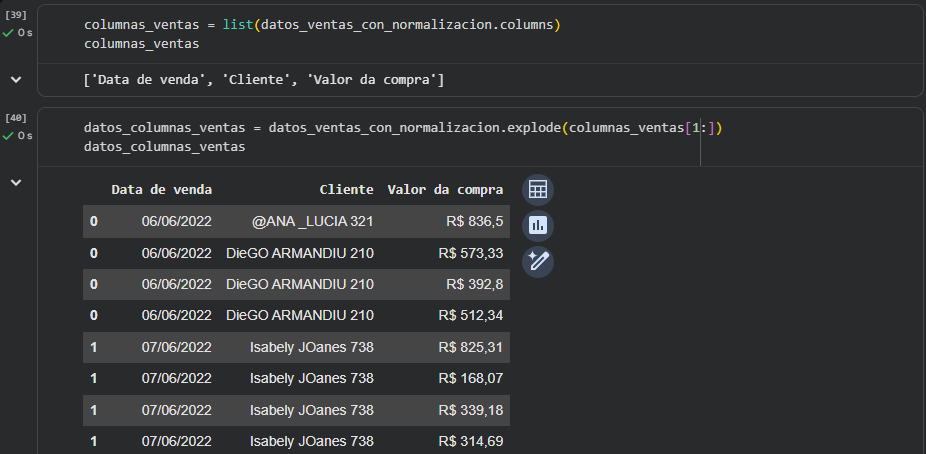Select the 'R$ 314,69' table cell

(470, 441)
